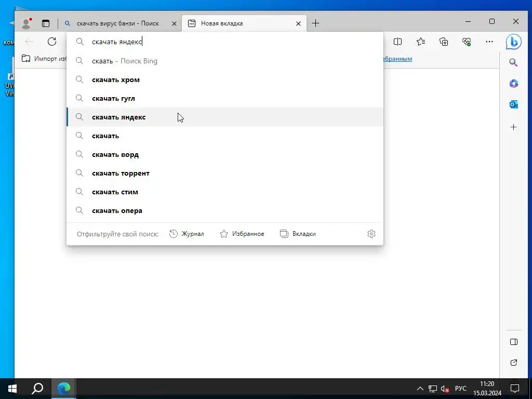Close the 'скачать вирус банзи' tab
Screen dimensions: 532x399
click(x=174, y=24)
